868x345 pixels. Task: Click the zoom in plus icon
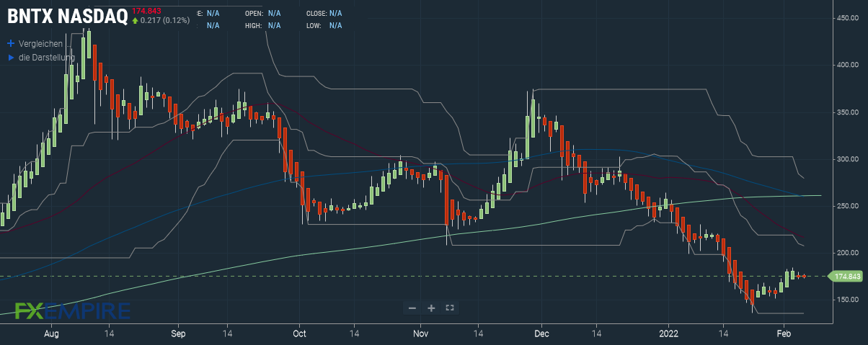pos(431,308)
